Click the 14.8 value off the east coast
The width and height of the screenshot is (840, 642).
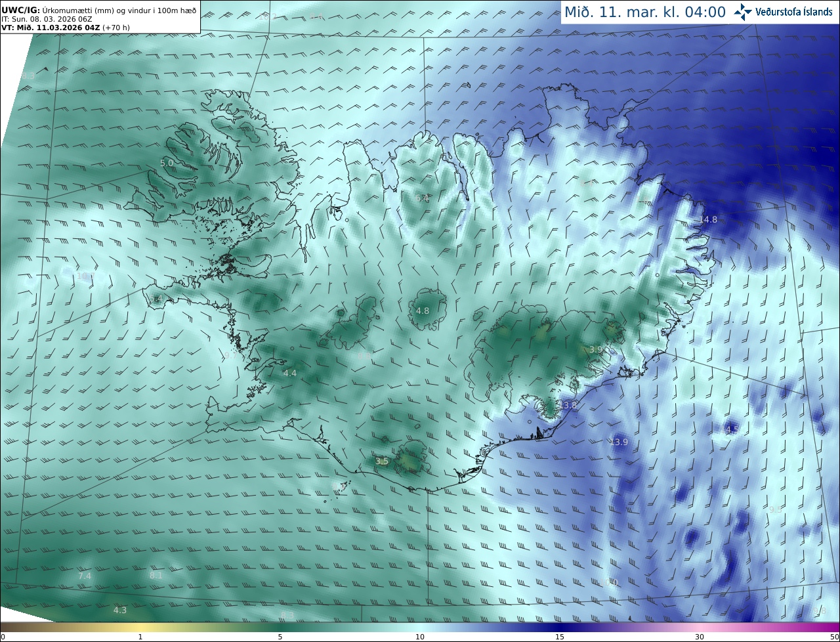(x=708, y=219)
